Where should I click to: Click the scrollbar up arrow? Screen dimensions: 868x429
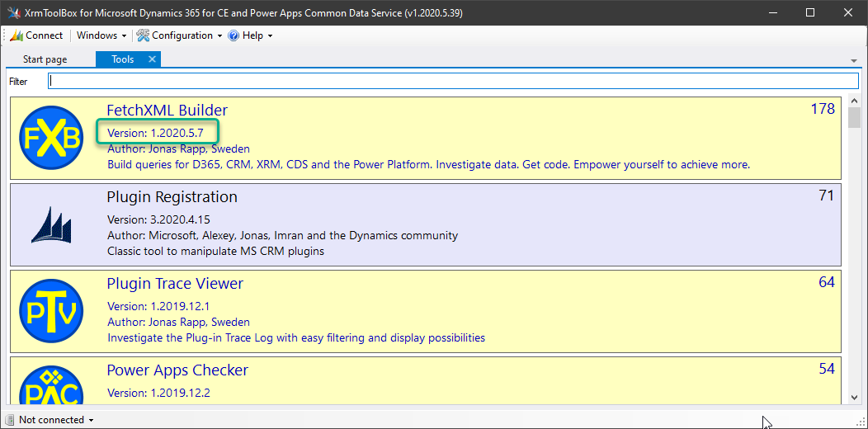(854, 101)
